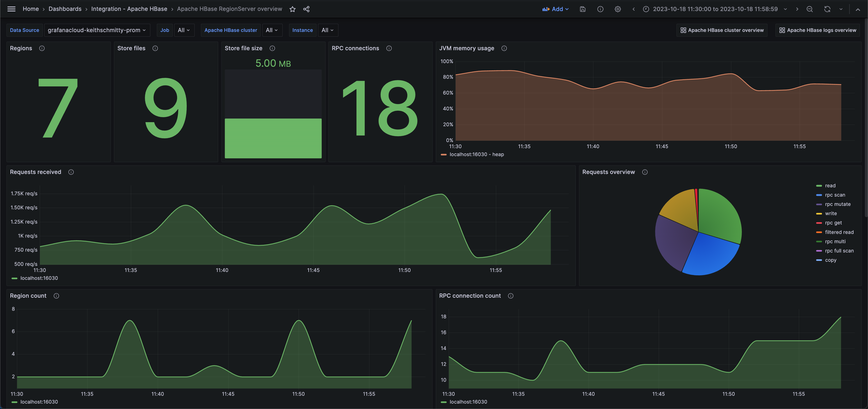
Task: Open the dashboard share panel
Action: click(306, 9)
